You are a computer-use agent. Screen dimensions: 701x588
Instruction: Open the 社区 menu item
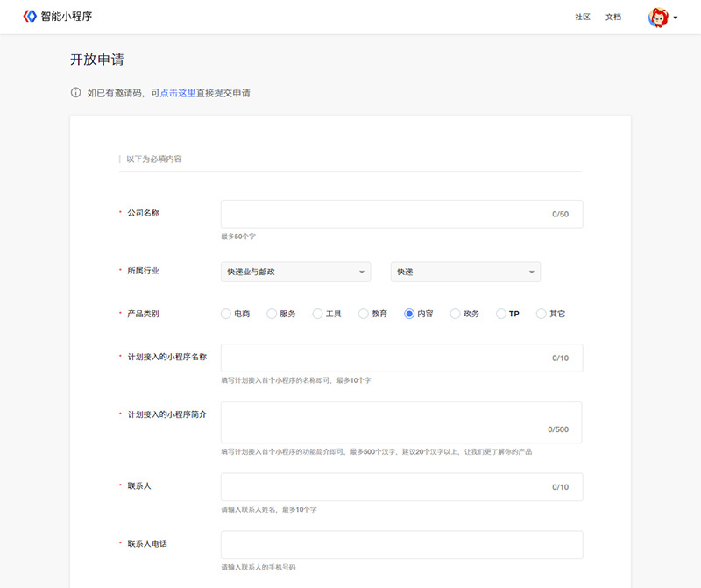[582, 17]
